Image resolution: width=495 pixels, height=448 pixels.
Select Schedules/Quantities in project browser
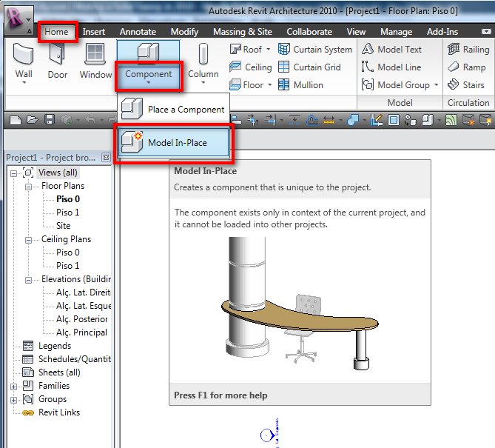click(x=75, y=359)
